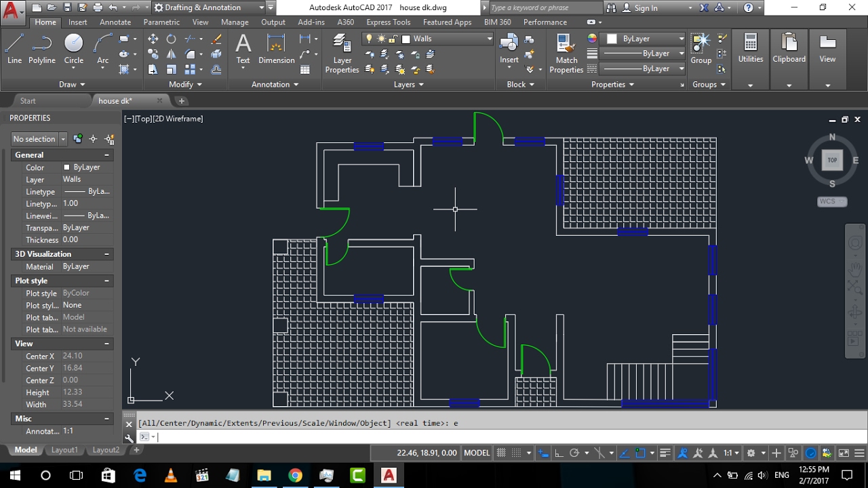The image size is (868, 488).
Task: Click the Walls layer color swatch
Action: [405, 39]
